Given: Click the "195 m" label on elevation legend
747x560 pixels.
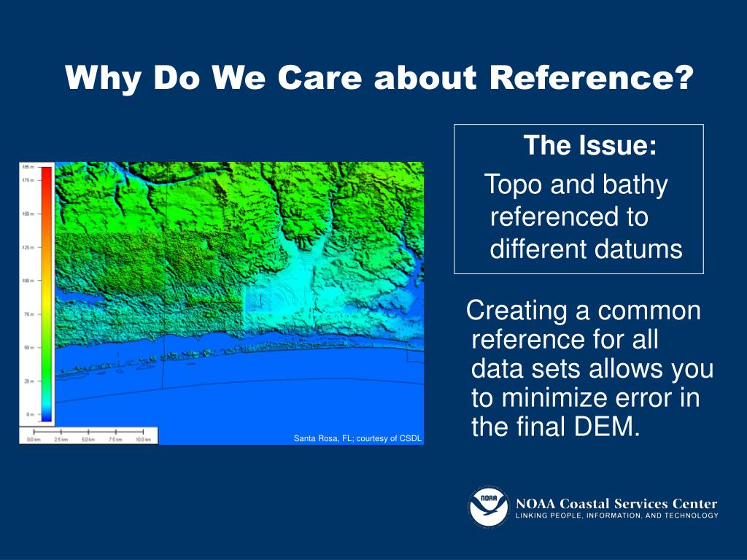Looking at the screenshot, I should [28, 167].
